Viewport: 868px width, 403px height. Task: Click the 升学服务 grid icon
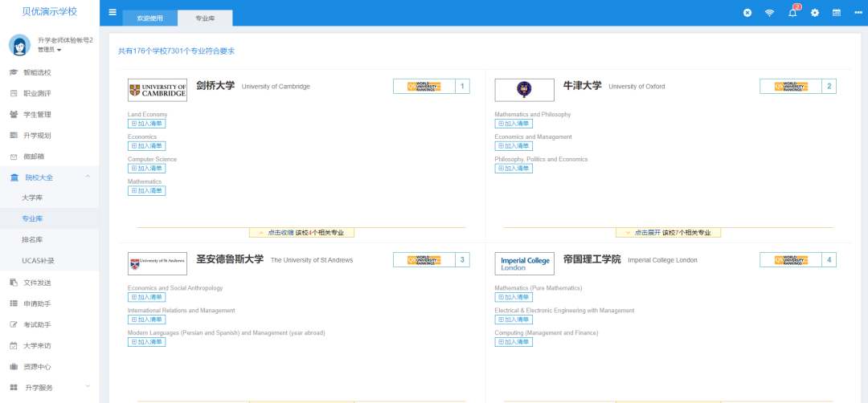pos(14,388)
